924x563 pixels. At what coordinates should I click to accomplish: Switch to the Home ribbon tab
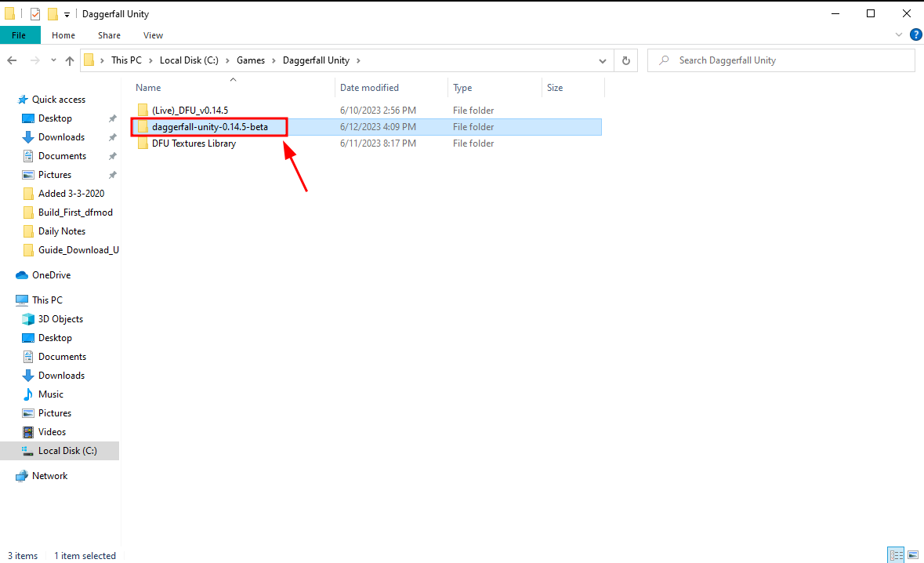pyautogui.click(x=63, y=35)
